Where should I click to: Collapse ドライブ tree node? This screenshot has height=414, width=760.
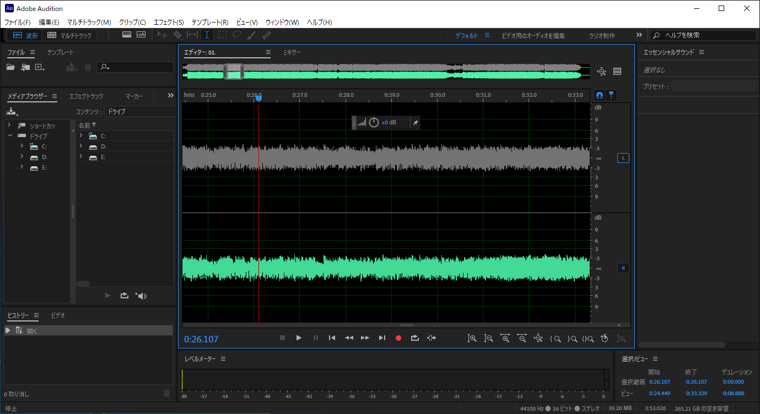(9, 136)
